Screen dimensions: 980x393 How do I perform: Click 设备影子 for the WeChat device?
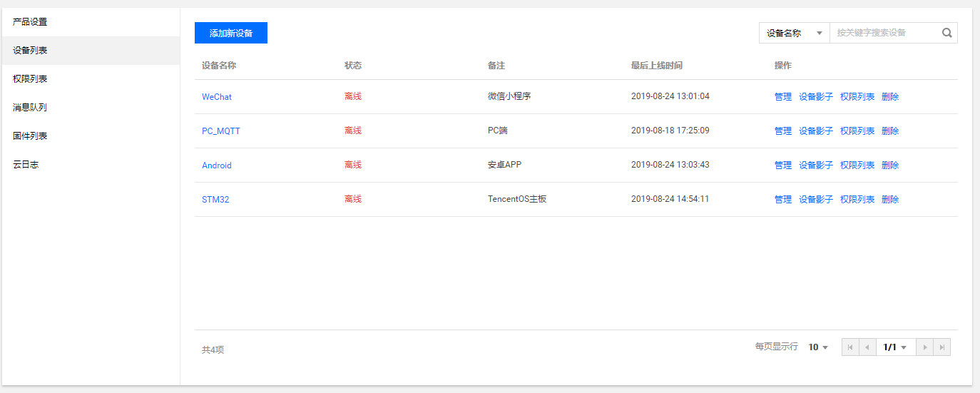click(816, 97)
